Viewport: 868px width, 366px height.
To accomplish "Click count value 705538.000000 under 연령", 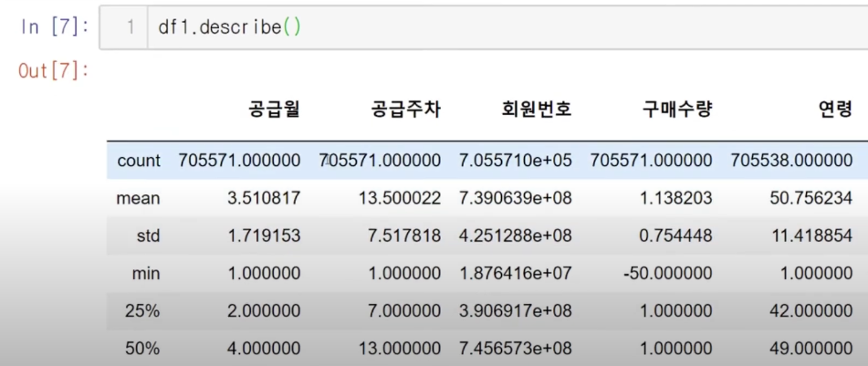I will click(x=791, y=162).
